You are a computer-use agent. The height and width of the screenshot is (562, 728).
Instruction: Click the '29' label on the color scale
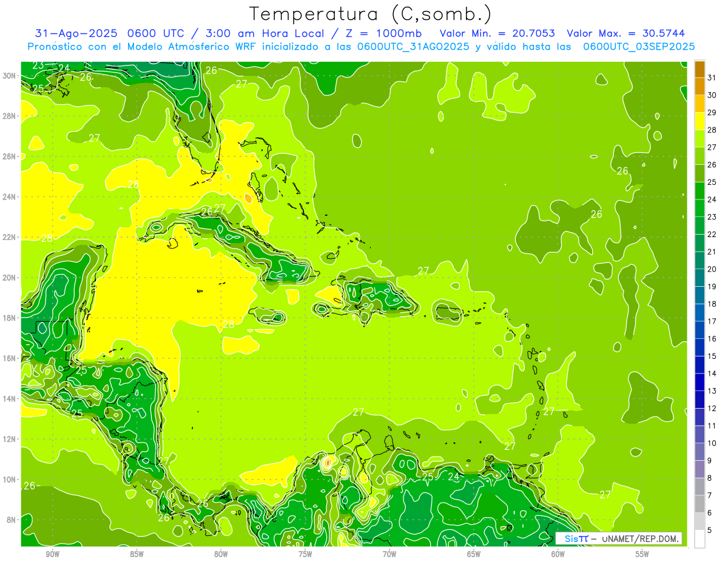tap(712, 113)
